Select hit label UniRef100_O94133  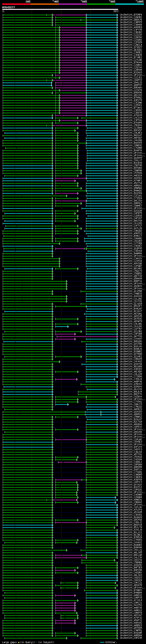[x=131, y=82]
